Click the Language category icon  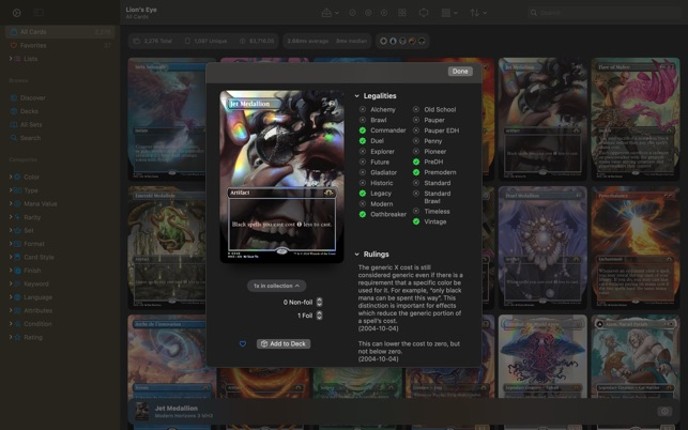(18, 297)
